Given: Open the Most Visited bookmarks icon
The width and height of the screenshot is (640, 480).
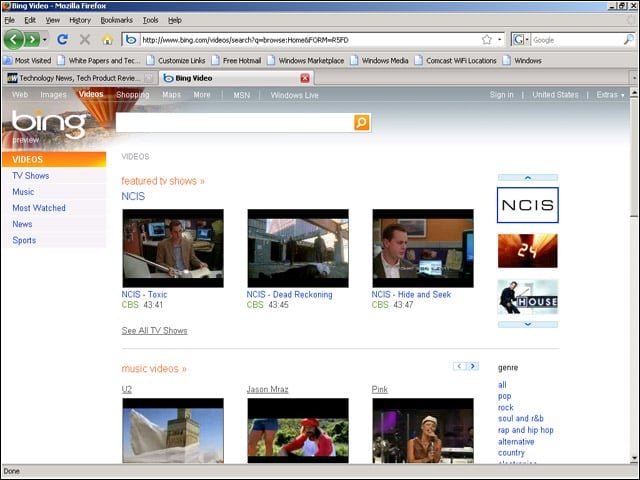Looking at the screenshot, I should (x=8, y=60).
